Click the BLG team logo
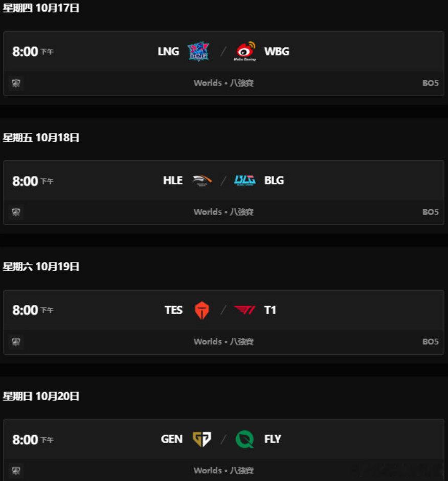 244,180
